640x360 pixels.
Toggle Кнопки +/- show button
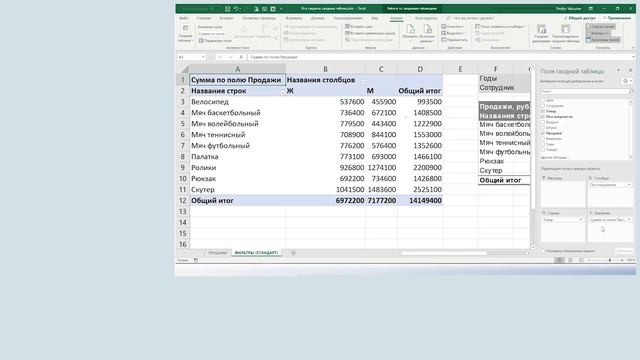(x=598, y=33)
